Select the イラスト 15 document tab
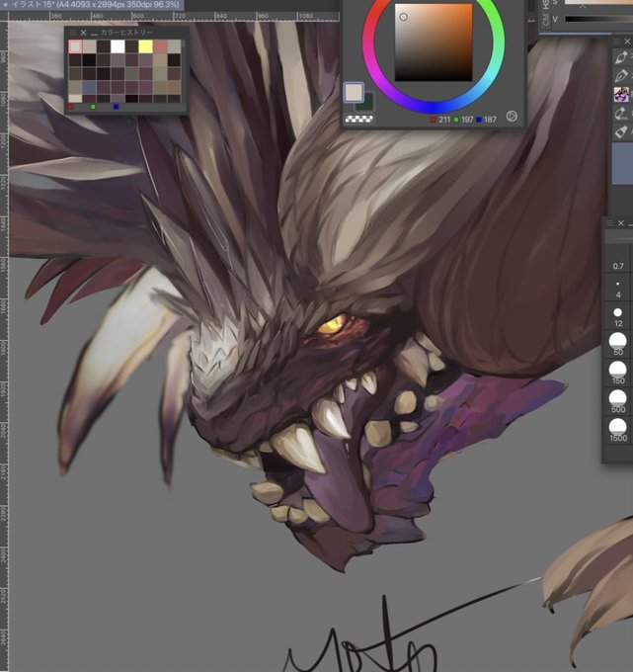This screenshot has width=633, height=672. click(92, 5)
